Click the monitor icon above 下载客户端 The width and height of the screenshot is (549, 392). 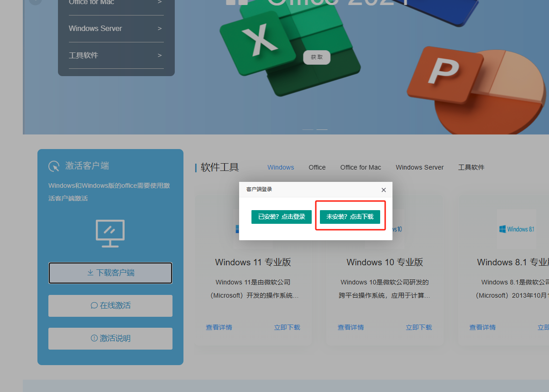110,233
